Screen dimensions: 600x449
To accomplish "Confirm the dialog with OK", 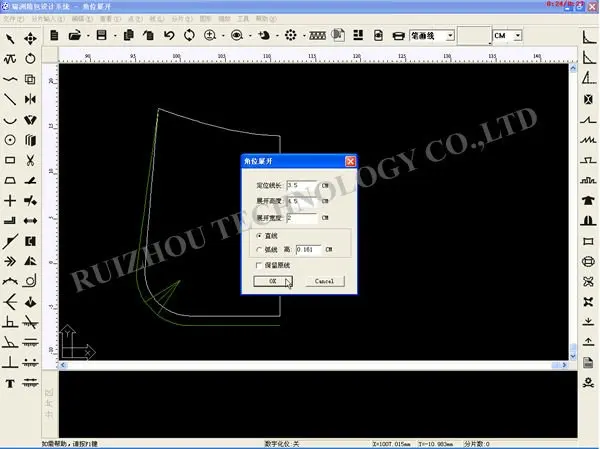I will pos(273,281).
